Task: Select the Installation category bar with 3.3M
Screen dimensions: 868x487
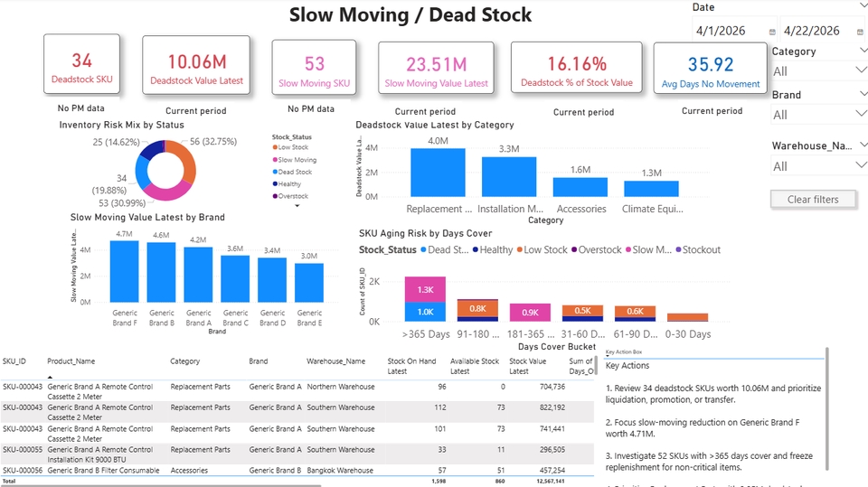Action: pyautogui.click(x=509, y=176)
